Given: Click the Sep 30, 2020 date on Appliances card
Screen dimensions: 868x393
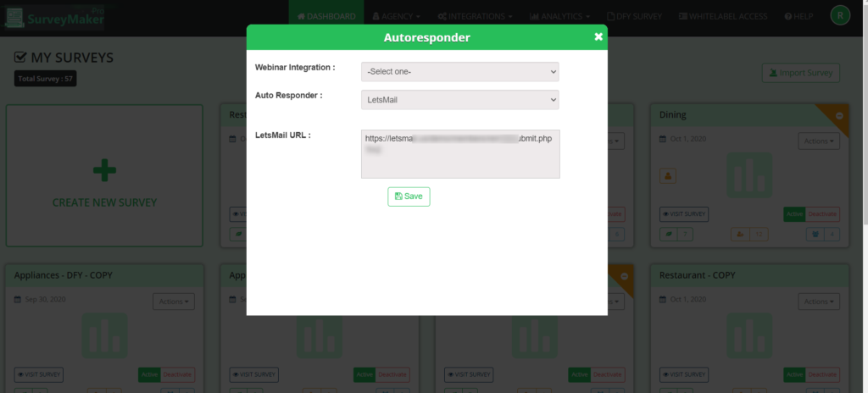Looking at the screenshot, I should (46, 300).
